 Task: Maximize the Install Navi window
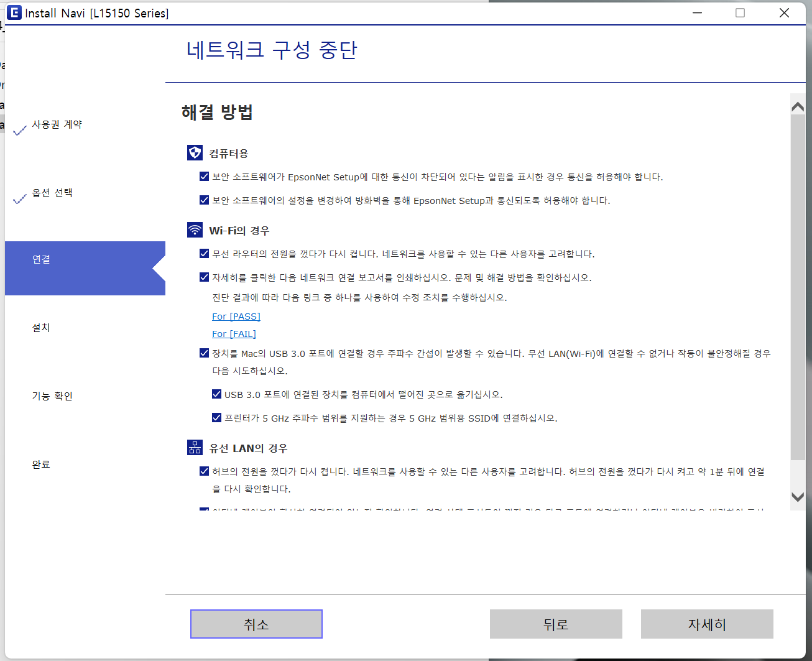click(740, 12)
